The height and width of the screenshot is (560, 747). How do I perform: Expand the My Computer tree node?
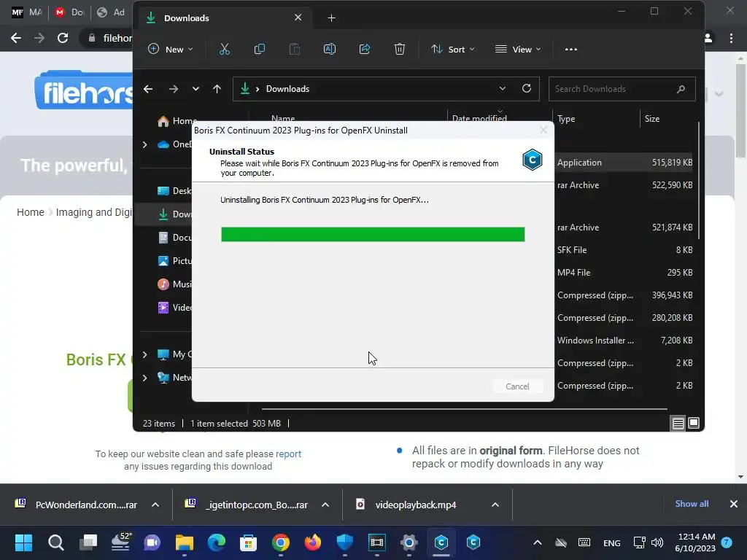(x=145, y=354)
